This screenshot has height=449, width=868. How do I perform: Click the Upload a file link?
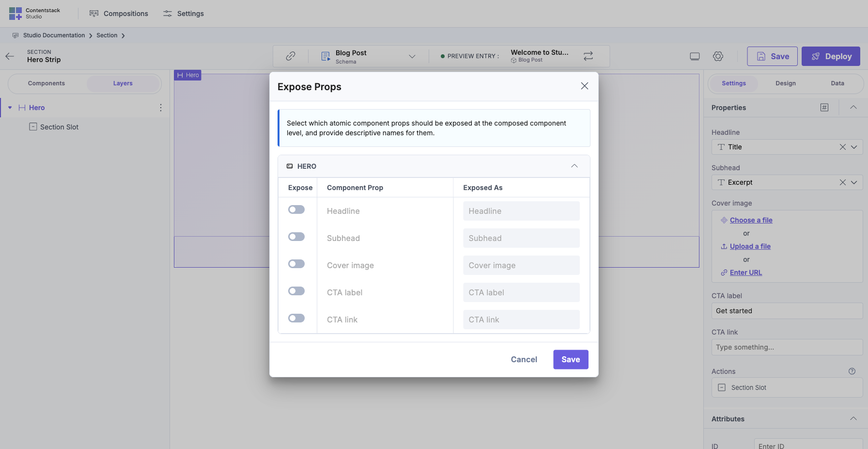coord(750,246)
